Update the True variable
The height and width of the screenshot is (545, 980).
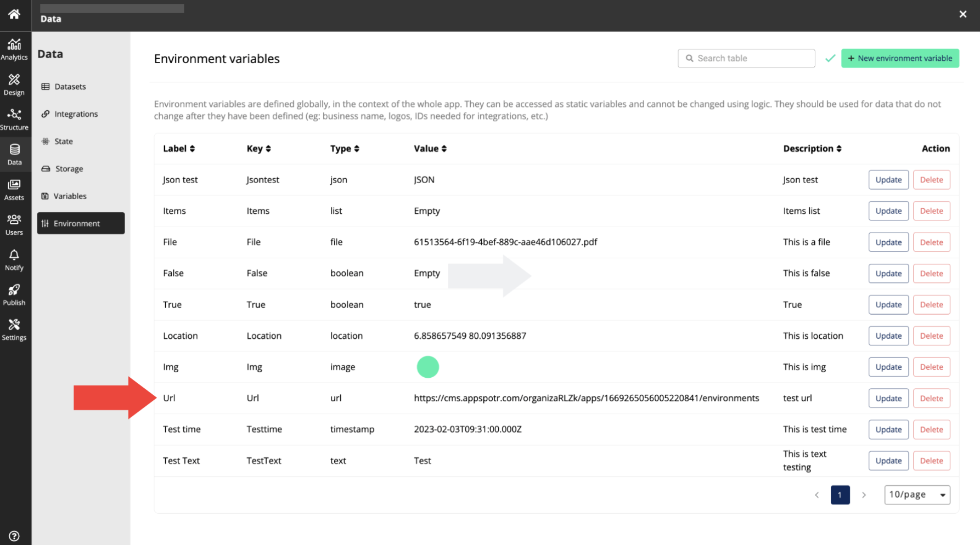[x=888, y=305]
